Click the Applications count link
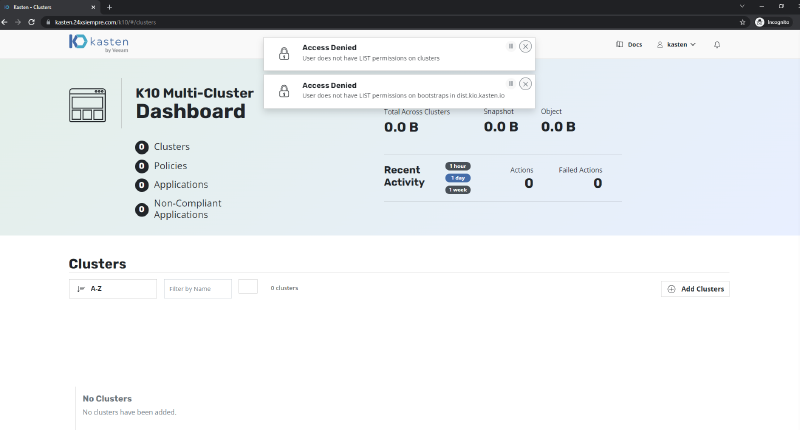The image size is (800, 430). coord(171,185)
